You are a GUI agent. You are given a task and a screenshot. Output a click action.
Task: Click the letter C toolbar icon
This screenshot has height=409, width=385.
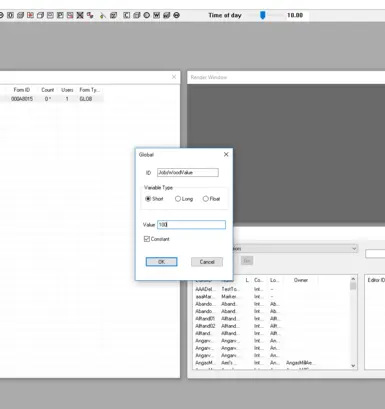tap(127, 15)
